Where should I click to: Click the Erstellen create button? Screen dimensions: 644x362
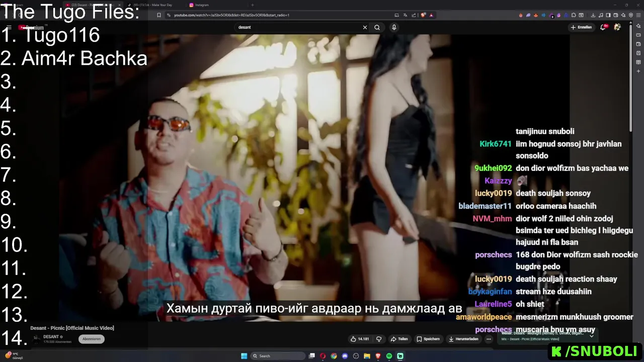[x=581, y=27]
